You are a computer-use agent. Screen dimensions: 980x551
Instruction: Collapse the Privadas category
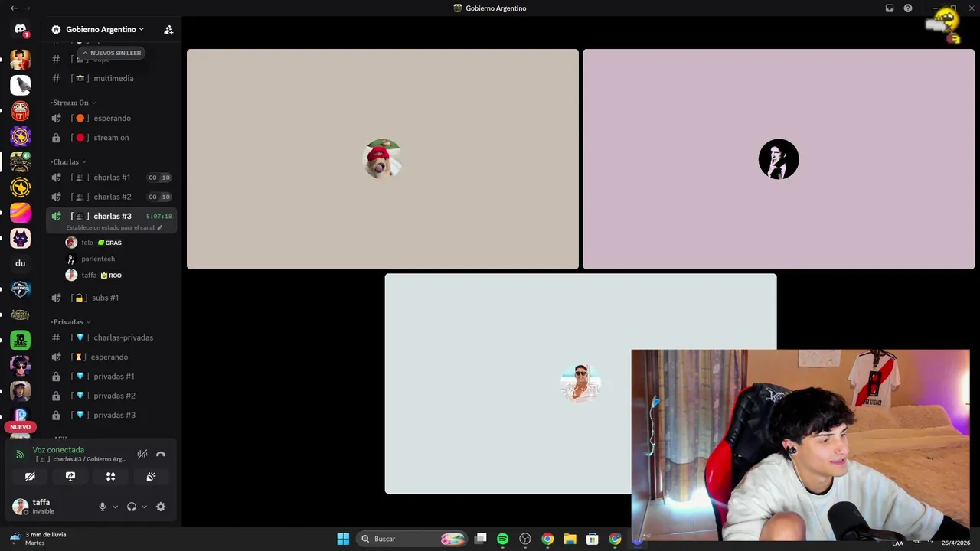[x=70, y=322]
